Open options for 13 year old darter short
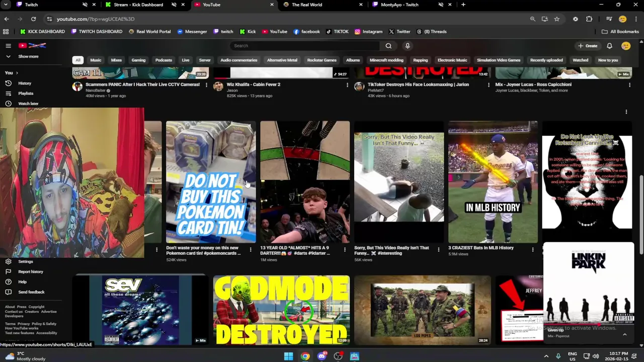The image size is (644, 362). pyautogui.click(x=345, y=249)
